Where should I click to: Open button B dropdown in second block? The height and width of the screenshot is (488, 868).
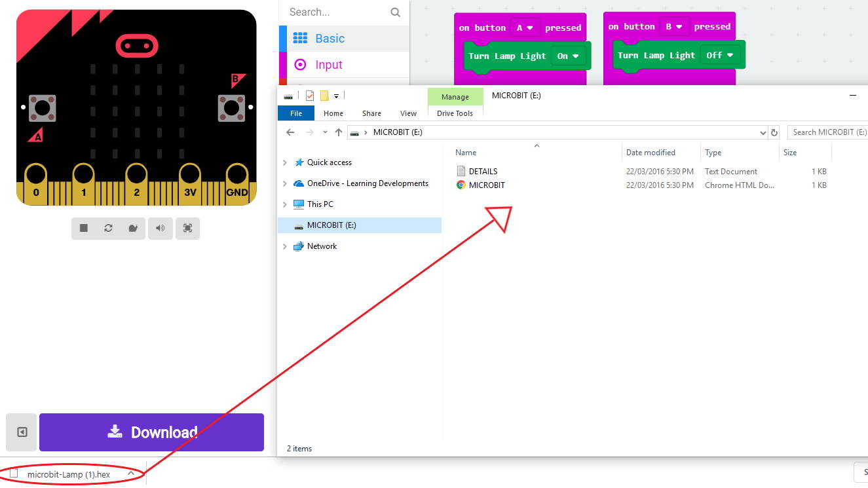675,27
